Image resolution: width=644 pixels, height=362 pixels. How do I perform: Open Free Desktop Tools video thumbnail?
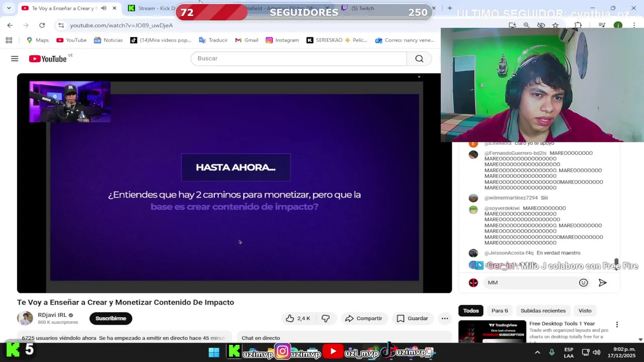click(492, 332)
